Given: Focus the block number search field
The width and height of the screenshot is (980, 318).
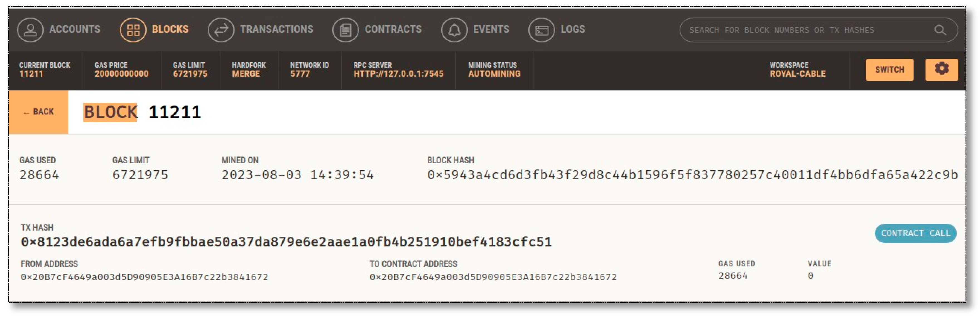Looking at the screenshot, I should 807,30.
